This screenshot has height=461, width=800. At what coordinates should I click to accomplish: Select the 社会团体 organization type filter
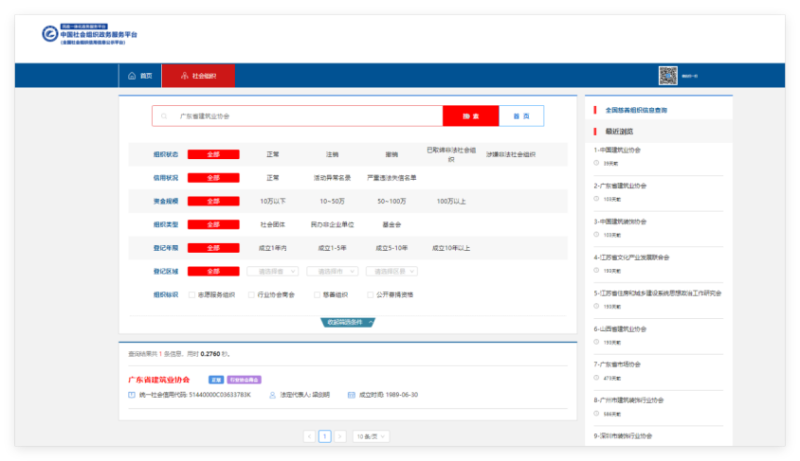tap(272, 225)
